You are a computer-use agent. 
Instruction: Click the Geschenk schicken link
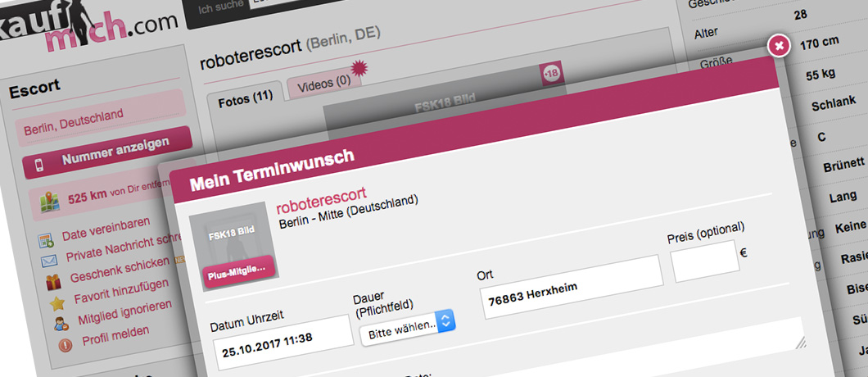click(120, 269)
